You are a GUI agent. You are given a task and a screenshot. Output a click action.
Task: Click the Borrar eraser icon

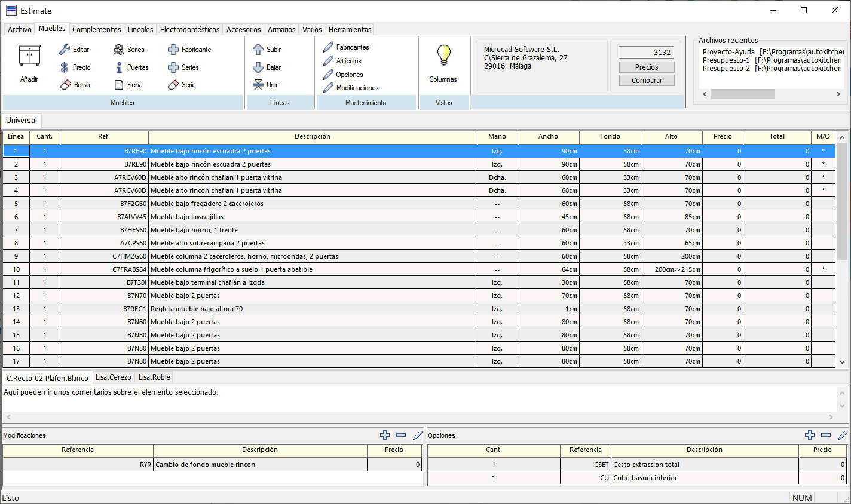(65, 85)
